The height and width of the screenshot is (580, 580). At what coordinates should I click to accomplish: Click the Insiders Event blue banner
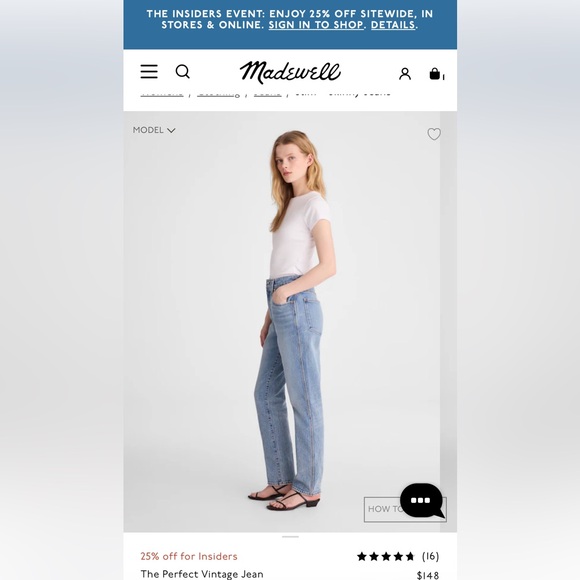pos(290,24)
